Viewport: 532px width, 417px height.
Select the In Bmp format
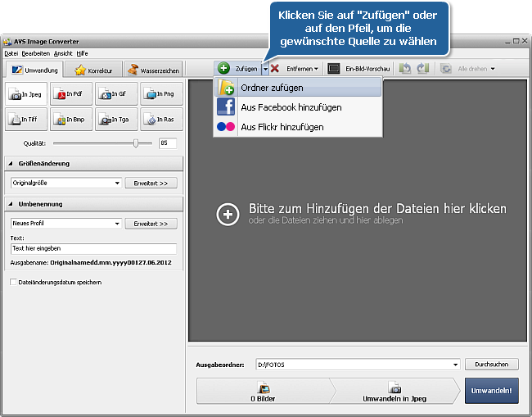(x=71, y=119)
